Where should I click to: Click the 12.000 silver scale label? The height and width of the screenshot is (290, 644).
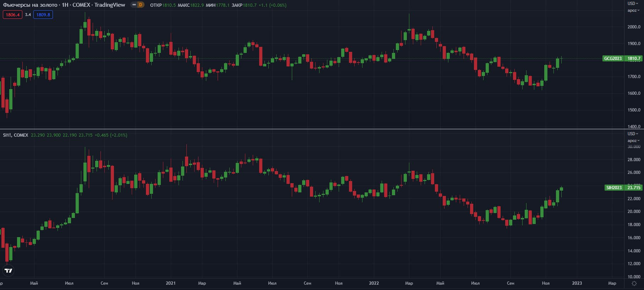point(634,264)
